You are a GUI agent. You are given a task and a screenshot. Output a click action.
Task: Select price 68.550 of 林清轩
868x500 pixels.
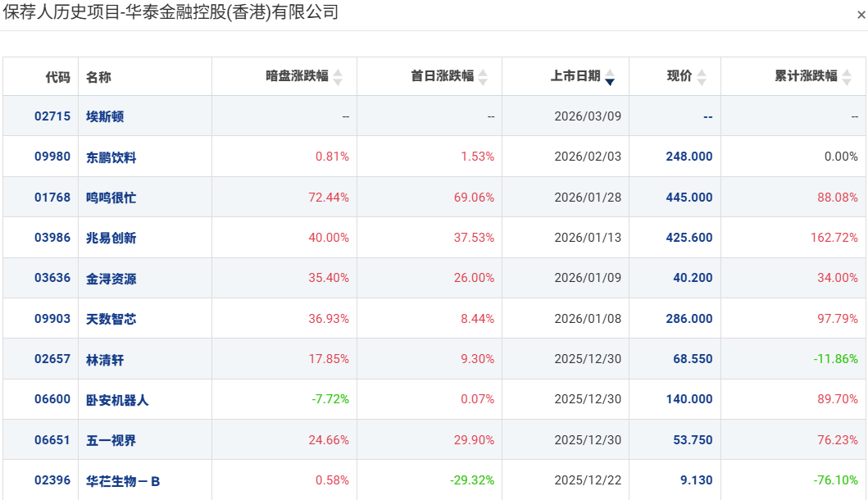tap(693, 359)
